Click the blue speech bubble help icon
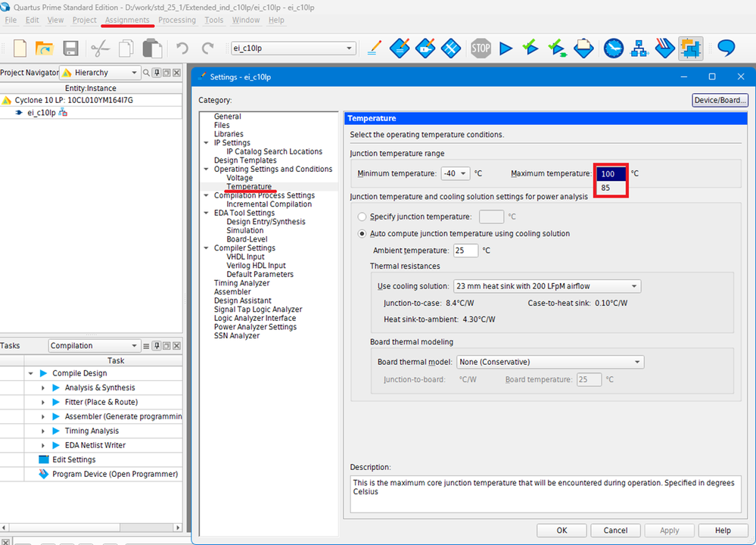 click(x=726, y=48)
